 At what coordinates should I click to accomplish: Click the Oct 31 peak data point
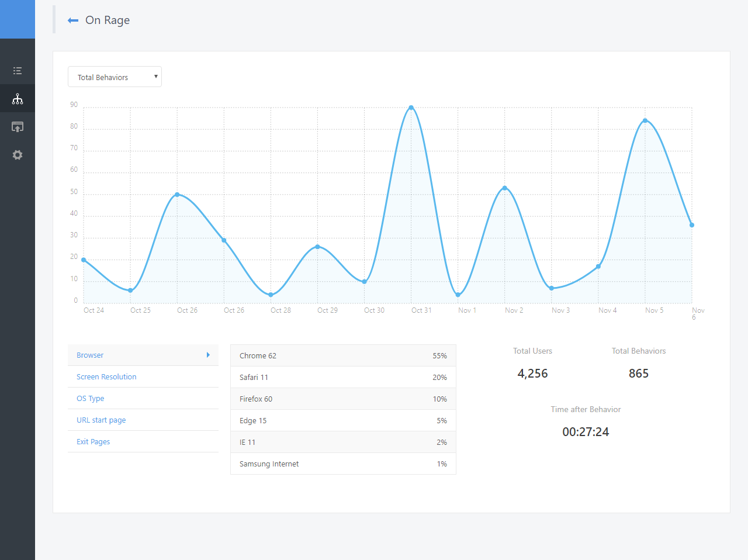pos(411,108)
